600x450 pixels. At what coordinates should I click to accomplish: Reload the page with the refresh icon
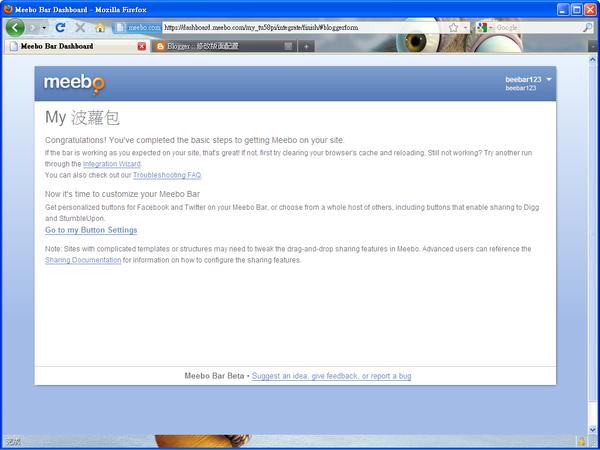(60, 27)
